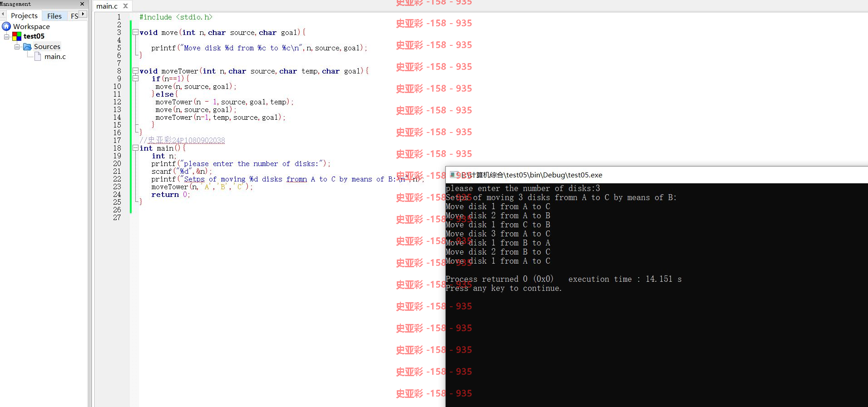
Task: Click line number 1 in the margin
Action: tap(119, 17)
